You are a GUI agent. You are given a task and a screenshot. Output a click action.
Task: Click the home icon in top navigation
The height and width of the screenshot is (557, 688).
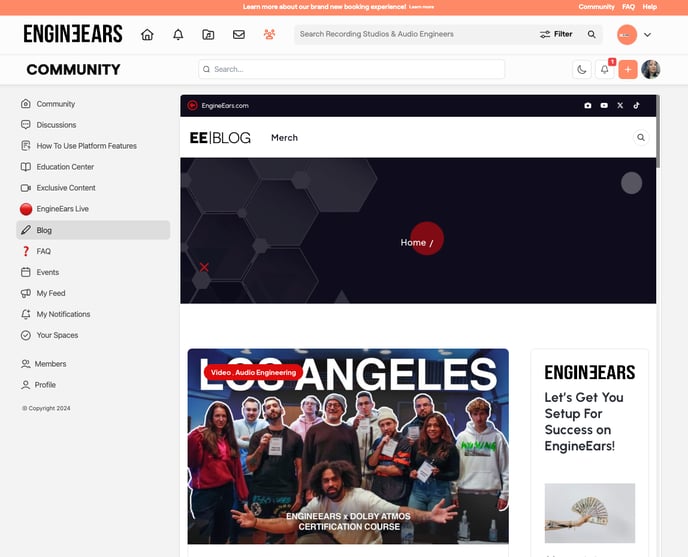[147, 34]
